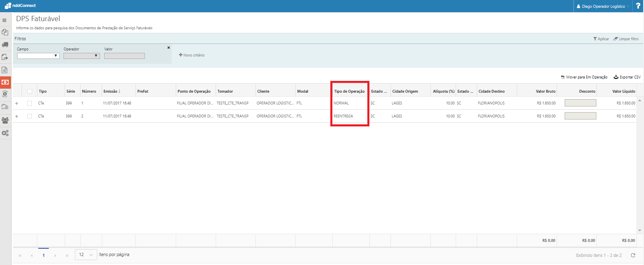The width and height of the screenshot is (644, 265).
Task: Click the Novo critério link
Action: (192, 55)
